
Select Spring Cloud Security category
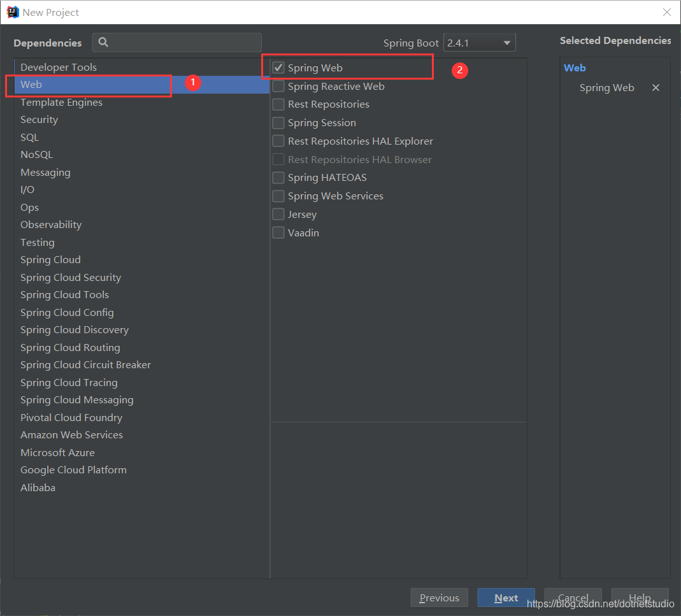(x=141, y=277)
